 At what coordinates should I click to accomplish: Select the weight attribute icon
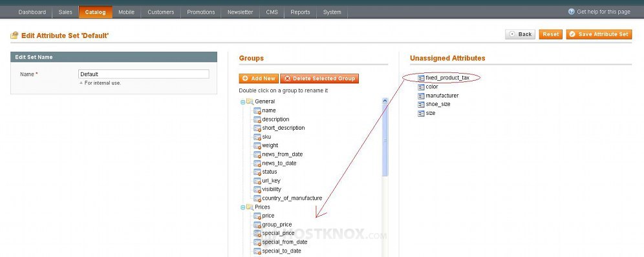coord(257,145)
